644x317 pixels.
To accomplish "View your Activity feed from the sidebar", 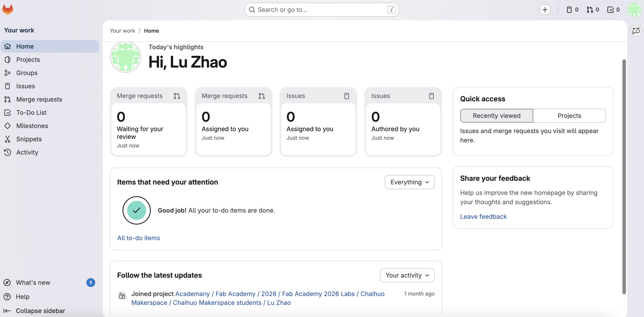I will point(27,152).
